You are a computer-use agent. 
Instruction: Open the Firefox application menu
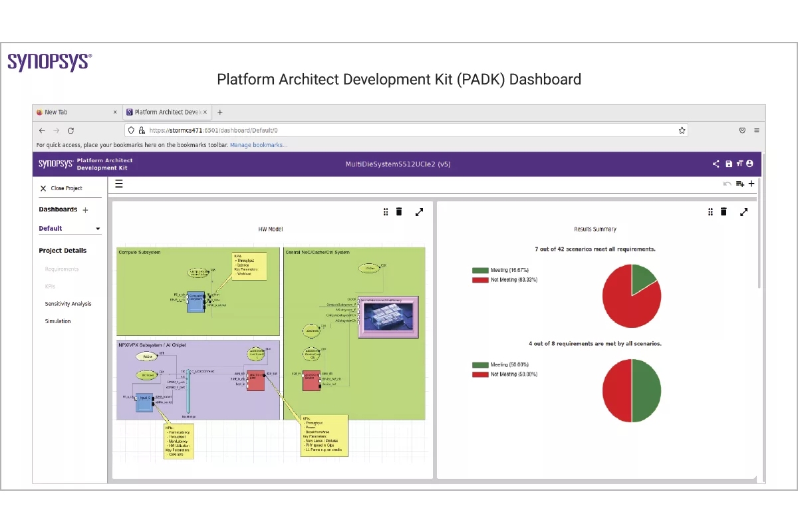(x=757, y=130)
